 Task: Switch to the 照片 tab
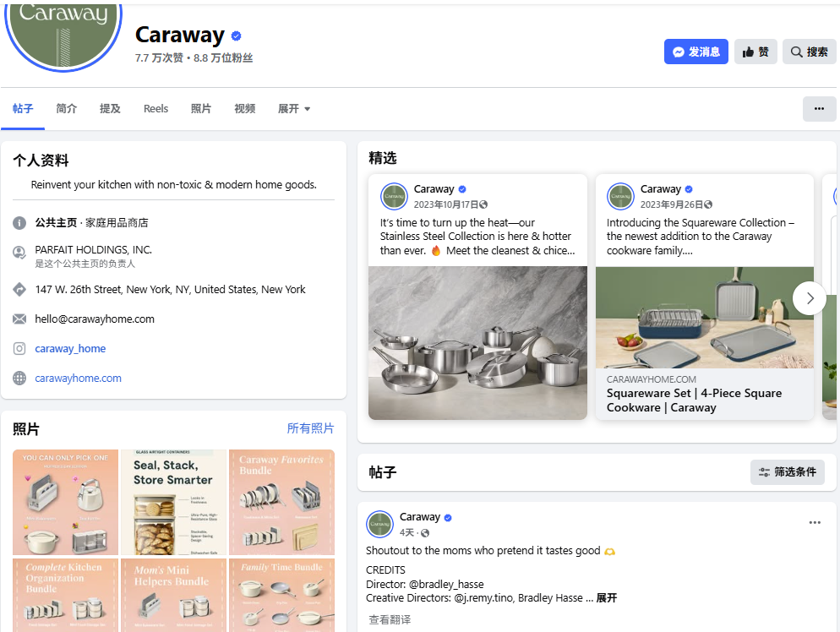201,109
